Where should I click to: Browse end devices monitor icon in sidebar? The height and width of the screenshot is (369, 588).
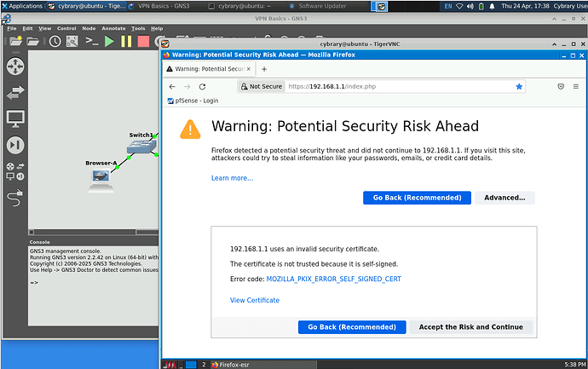pos(15,118)
